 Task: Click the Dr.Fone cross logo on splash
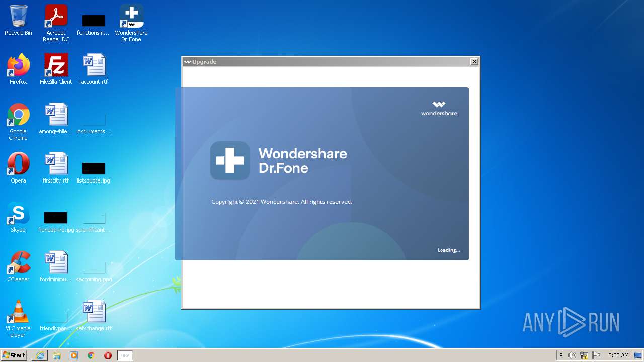pyautogui.click(x=230, y=160)
